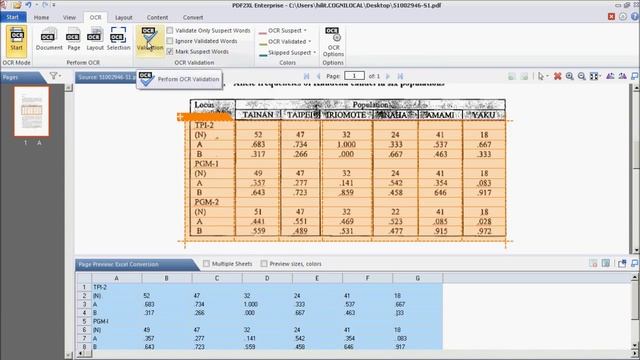Click the zoom out magnifier icon
The width and height of the screenshot is (640, 360).
click(582, 76)
